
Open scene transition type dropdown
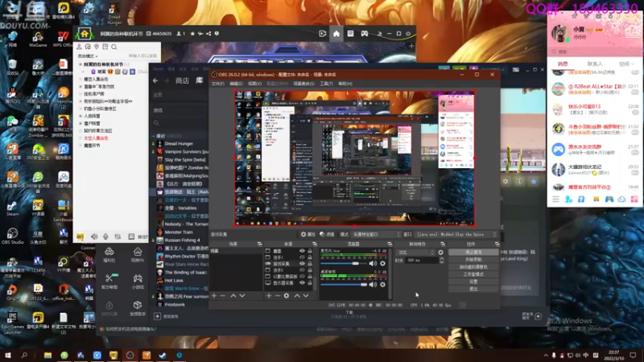[415, 253]
